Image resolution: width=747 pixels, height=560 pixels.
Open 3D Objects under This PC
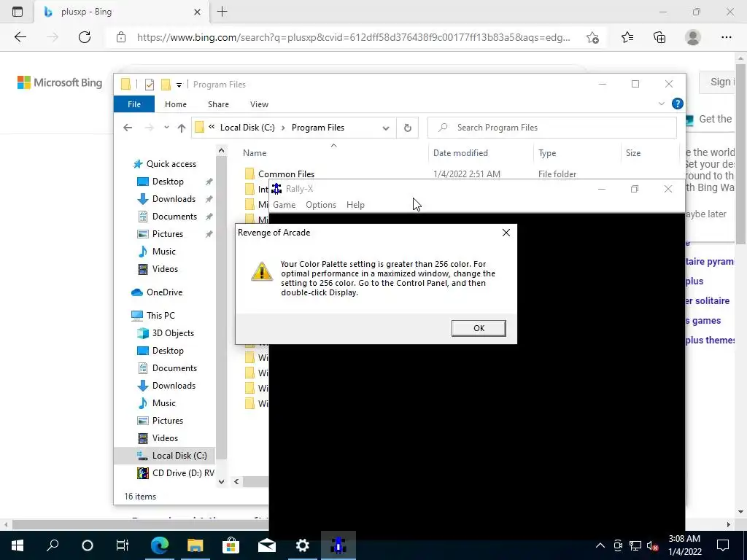172,333
